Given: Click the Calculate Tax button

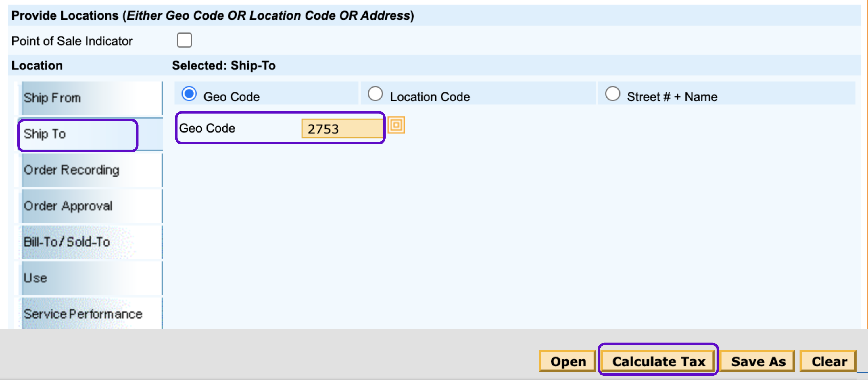Looking at the screenshot, I should [x=658, y=362].
